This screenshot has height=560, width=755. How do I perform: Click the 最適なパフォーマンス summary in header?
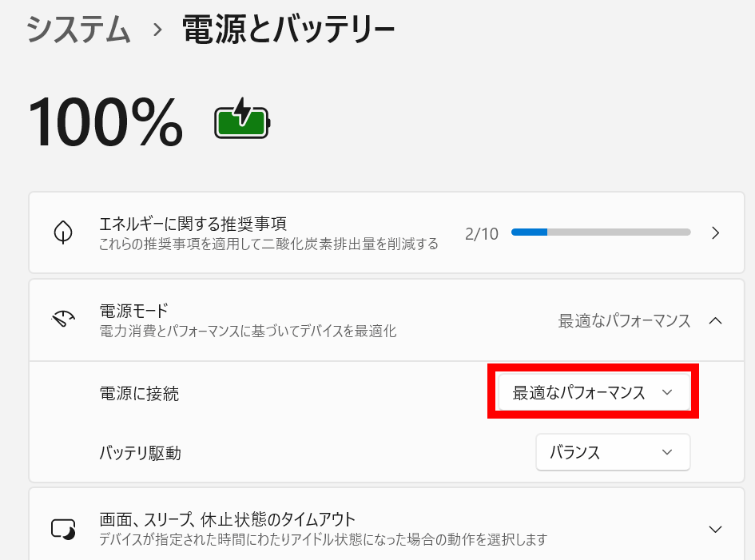[x=624, y=320]
